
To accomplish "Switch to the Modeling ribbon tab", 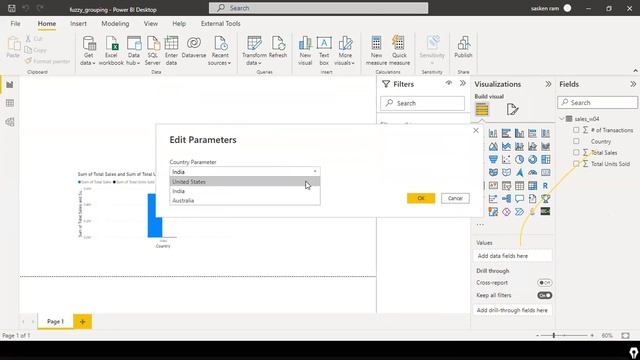I will 115,24.
